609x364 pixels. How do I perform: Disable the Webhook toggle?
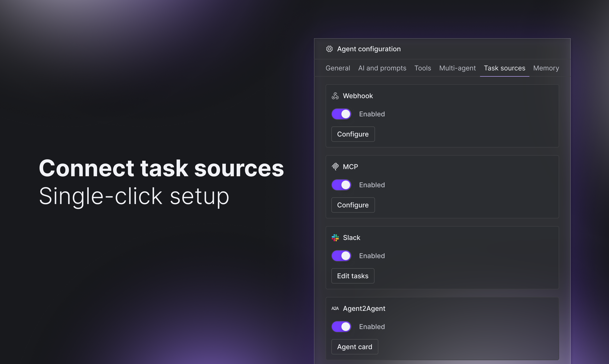(341, 114)
